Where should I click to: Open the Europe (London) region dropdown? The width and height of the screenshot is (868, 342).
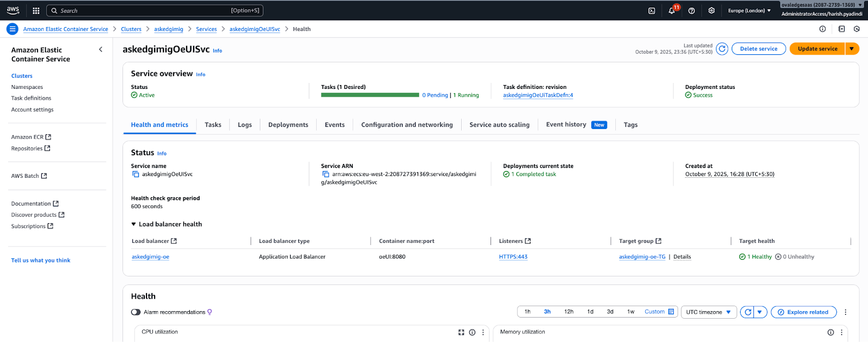749,10
